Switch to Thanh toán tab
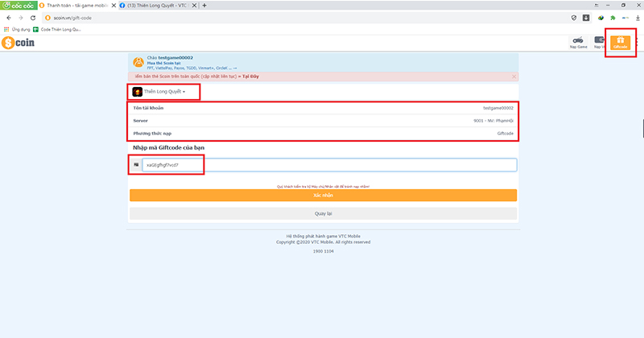Image resolution: width=644 pixels, height=338 pixels. [x=76, y=6]
